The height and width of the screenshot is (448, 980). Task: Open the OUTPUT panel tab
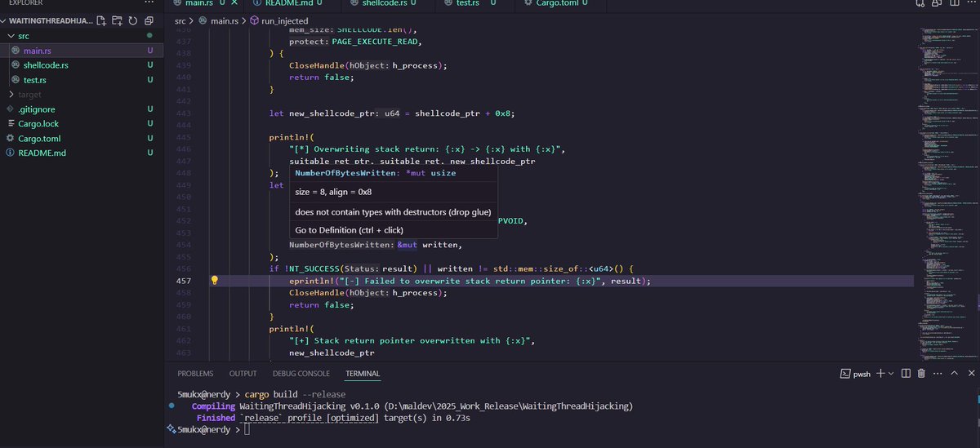(243, 374)
